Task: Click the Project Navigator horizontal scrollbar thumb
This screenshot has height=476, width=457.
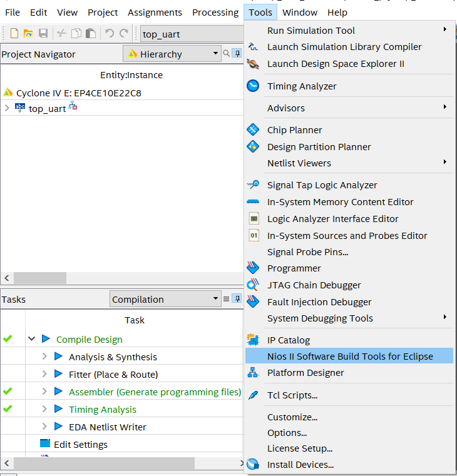Action: tap(40, 278)
